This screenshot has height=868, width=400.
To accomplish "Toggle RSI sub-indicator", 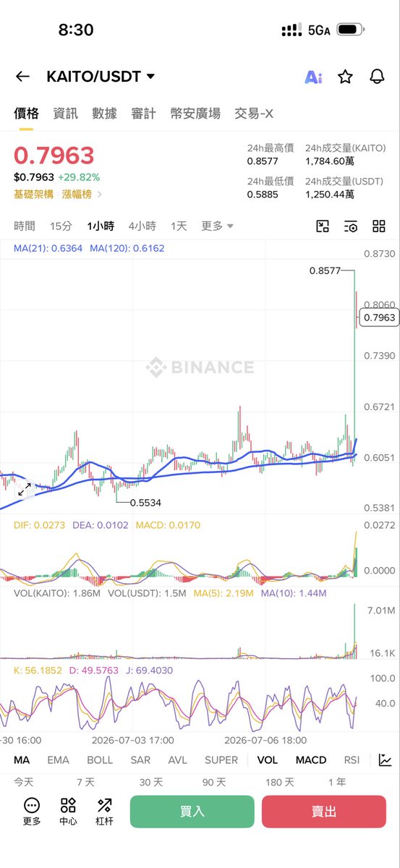I will point(352,760).
